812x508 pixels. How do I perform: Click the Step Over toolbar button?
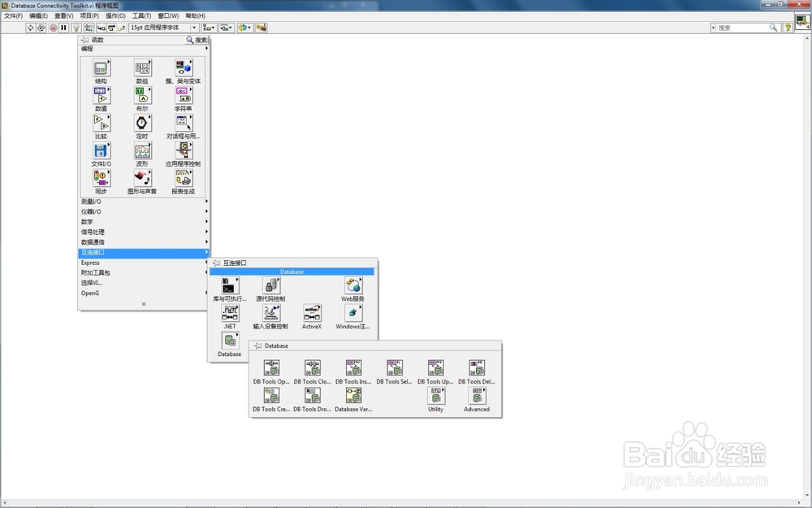tap(111, 28)
